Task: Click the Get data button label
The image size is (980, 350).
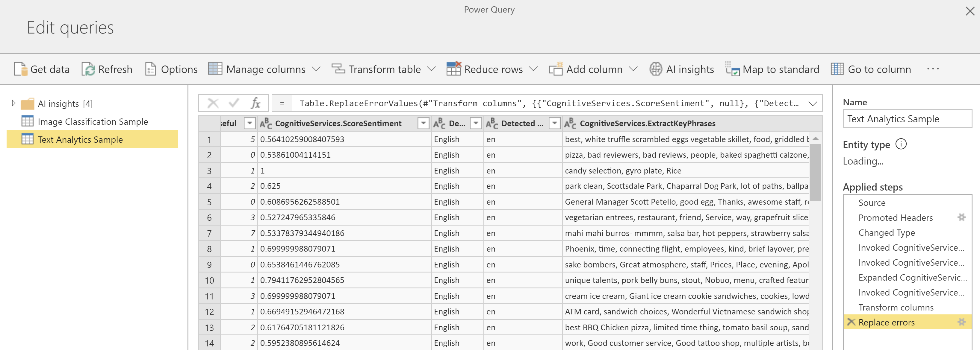Action: (x=50, y=69)
